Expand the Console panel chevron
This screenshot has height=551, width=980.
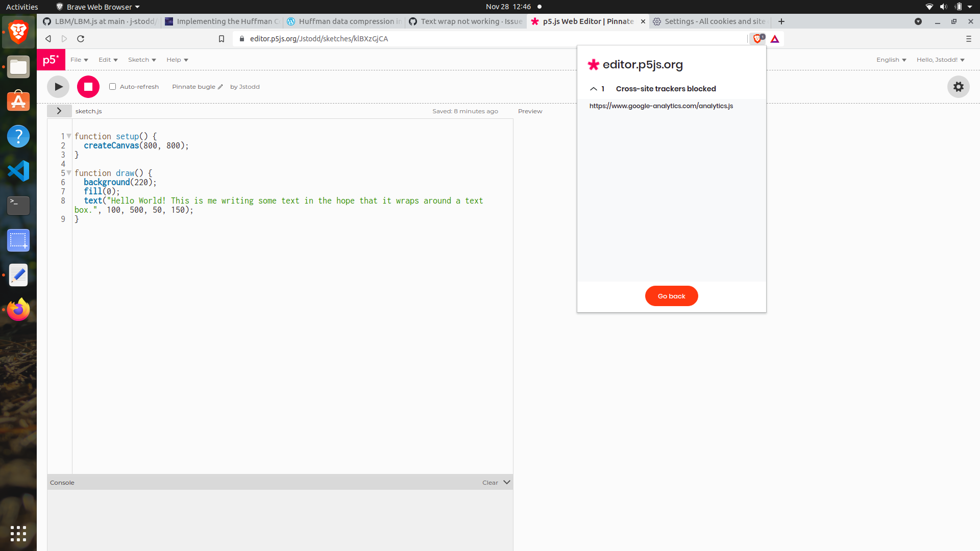point(507,482)
